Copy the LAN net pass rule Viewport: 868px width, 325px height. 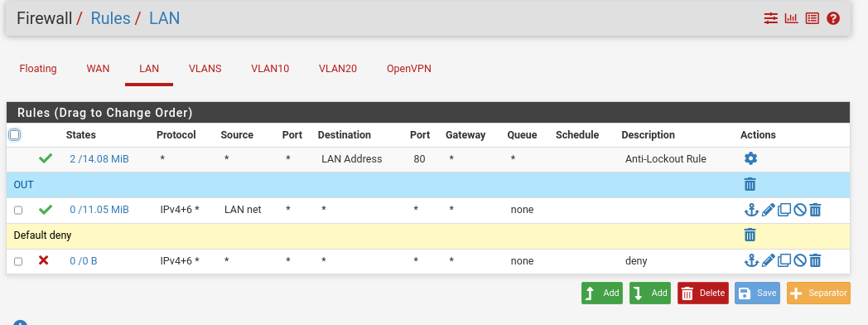click(784, 210)
